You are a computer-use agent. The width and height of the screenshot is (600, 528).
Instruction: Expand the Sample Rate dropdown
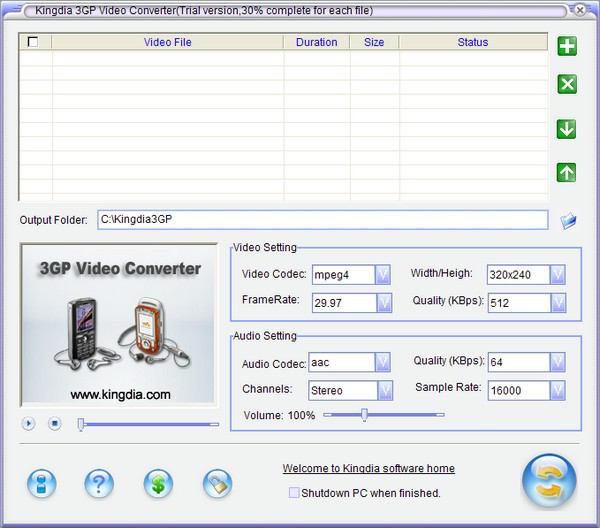(558, 391)
